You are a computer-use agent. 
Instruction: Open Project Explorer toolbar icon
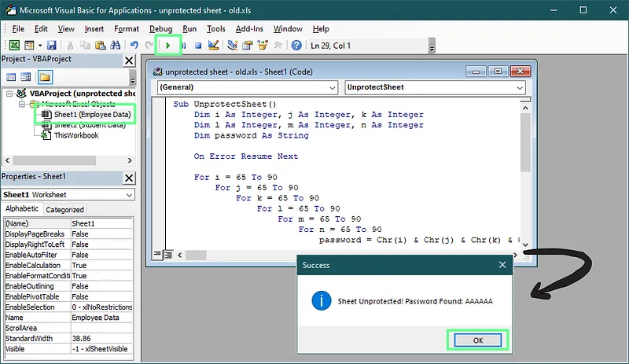coord(232,46)
